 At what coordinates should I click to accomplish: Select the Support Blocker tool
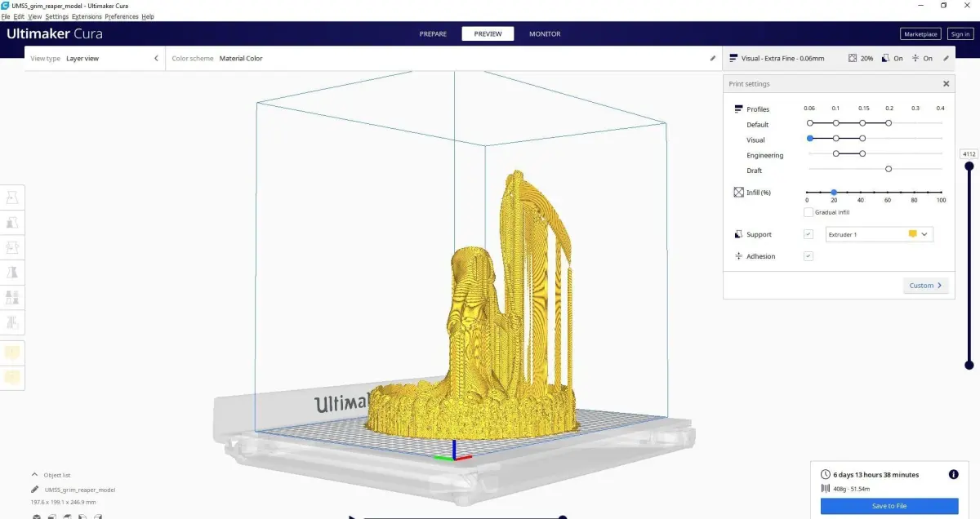(x=12, y=323)
